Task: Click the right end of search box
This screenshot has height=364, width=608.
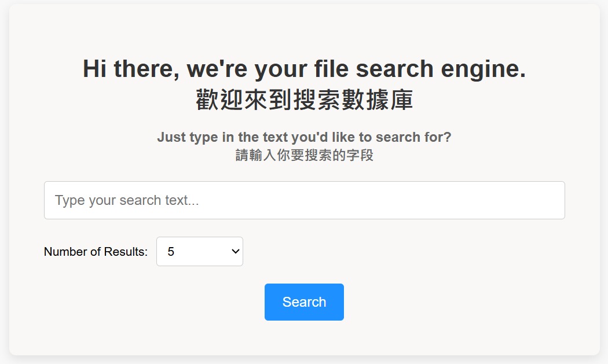Action: coord(544,200)
